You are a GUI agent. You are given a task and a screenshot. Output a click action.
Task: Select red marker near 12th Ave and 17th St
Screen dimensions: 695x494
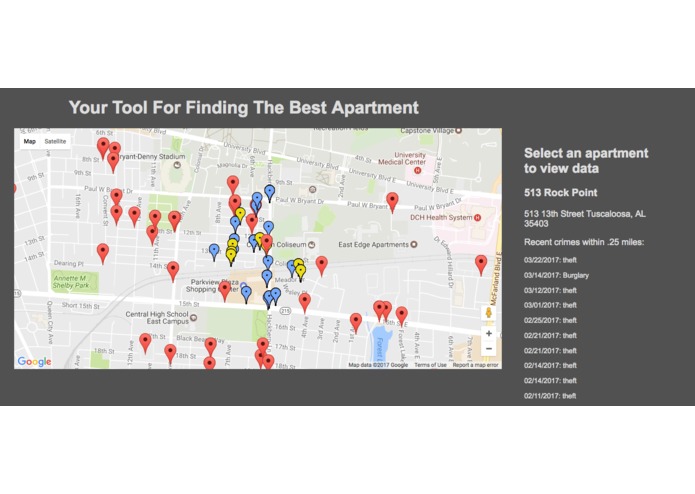[145, 342]
